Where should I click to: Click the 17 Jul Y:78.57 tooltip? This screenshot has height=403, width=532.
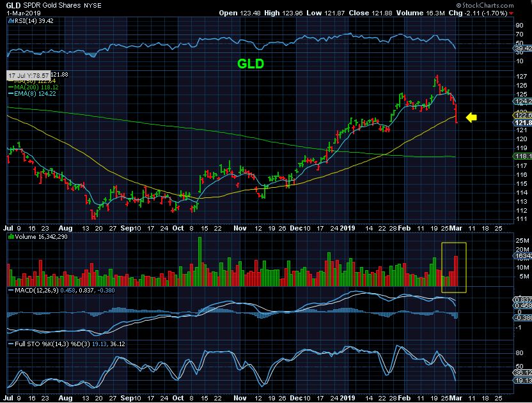(29, 75)
